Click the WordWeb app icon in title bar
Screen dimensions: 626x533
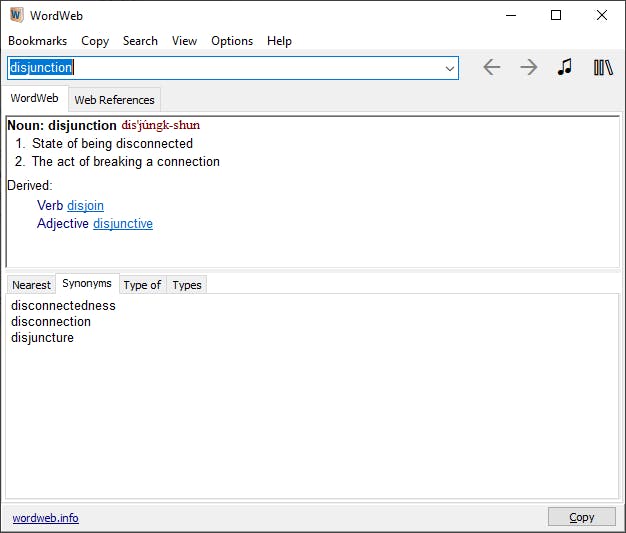[x=16, y=16]
